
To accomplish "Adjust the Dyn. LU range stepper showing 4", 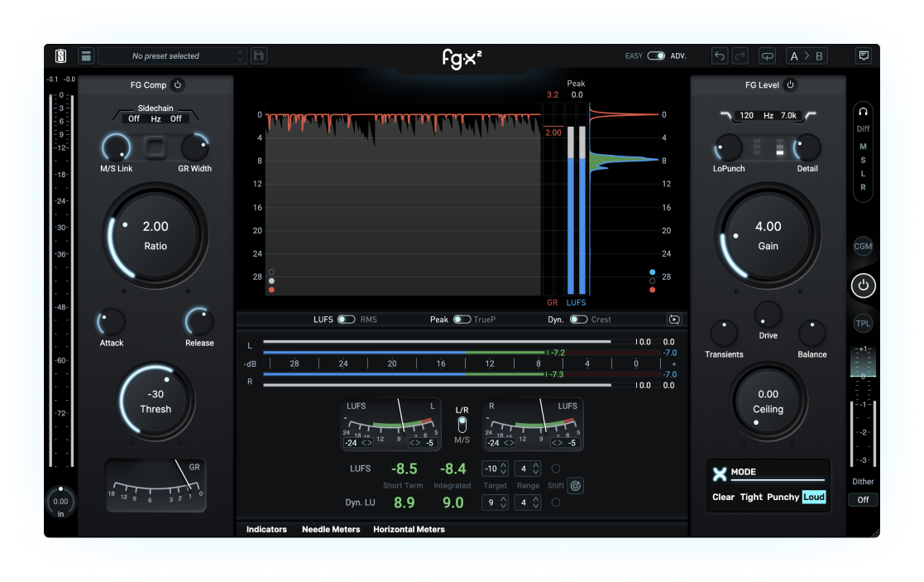I will (528, 503).
